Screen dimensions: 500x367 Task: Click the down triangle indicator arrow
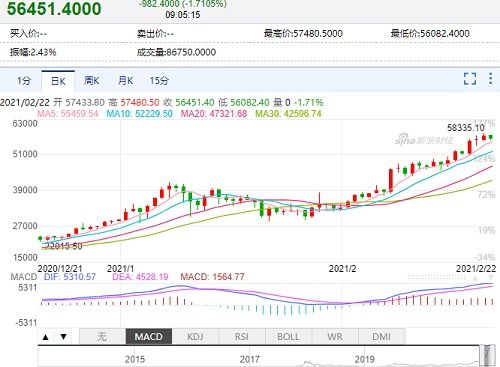point(63,337)
